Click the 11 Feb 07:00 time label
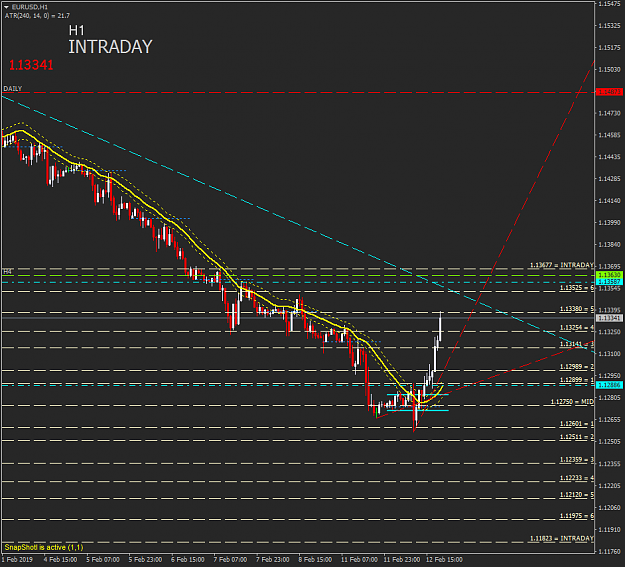 [359, 559]
